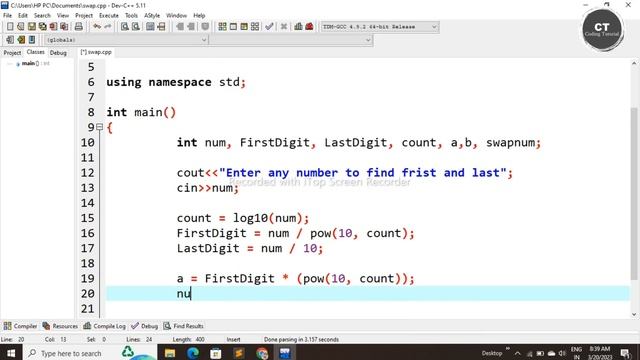Select main() in the class browser tree
640x360 pixels.
(x=32, y=63)
